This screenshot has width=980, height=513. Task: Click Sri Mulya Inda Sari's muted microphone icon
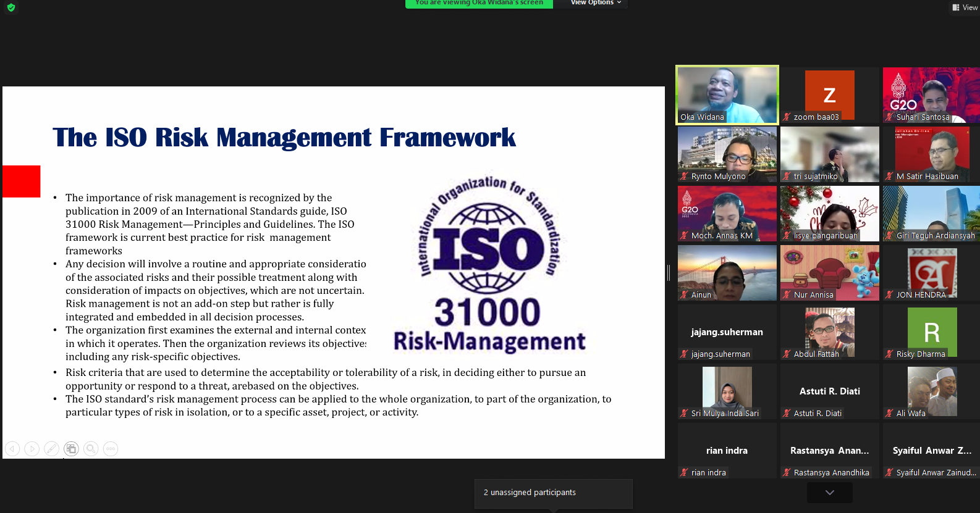684,413
